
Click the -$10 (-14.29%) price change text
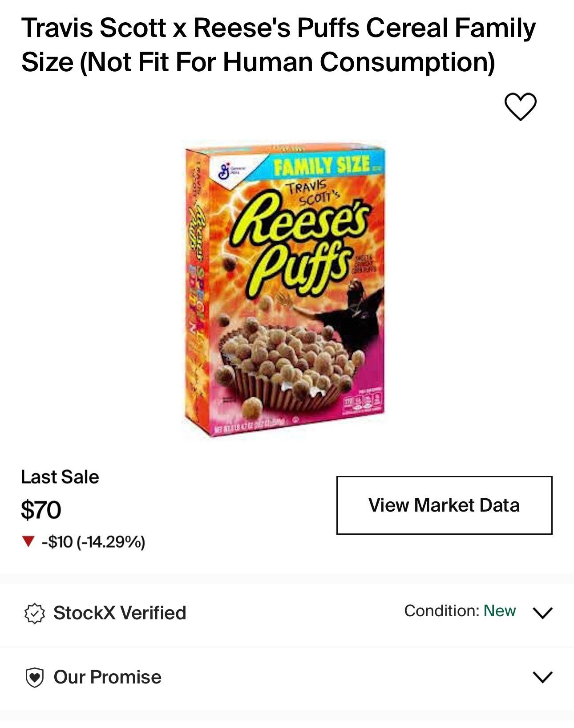(x=93, y=542)
